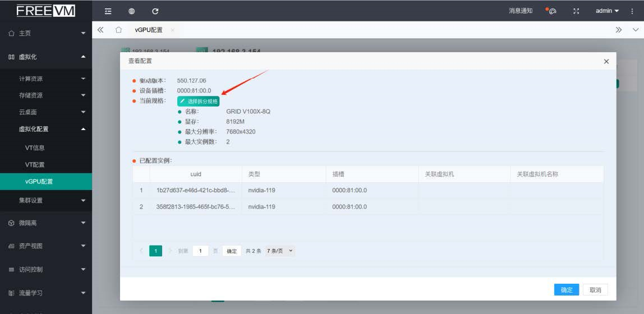This screenshot has height=314, width=644.
Task: Click the sidebar collapse menu icon
Action: coord(108,11)
